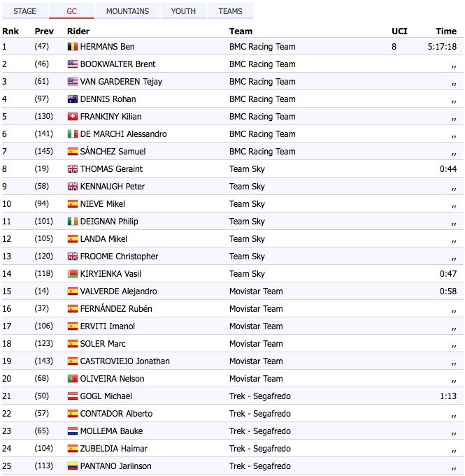Click the Dutch flag beside MOLLEMA Bauke
The width and height of the screenshot is (465, 476).
point(72,431)
